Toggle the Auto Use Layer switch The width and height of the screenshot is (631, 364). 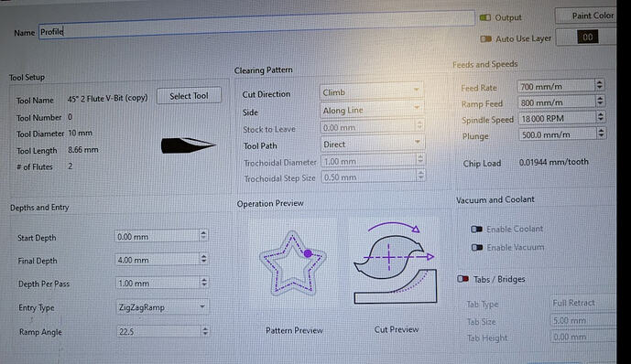click(x=485, y=39)
